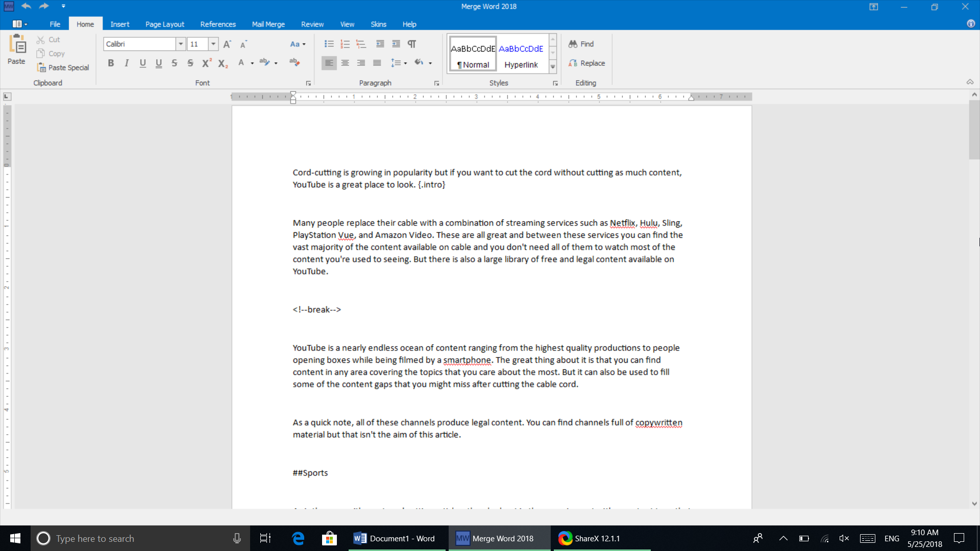Image resolution: width=980 pixels, height=551 pixels.
Task: Click the Mail Merge ribbon tab
Action: click(x=268, y=24)
